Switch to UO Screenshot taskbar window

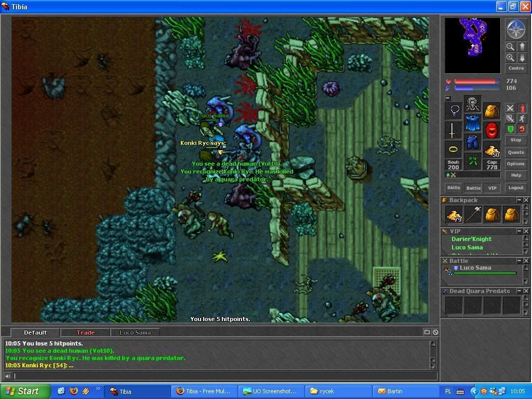tap(271, 391)
